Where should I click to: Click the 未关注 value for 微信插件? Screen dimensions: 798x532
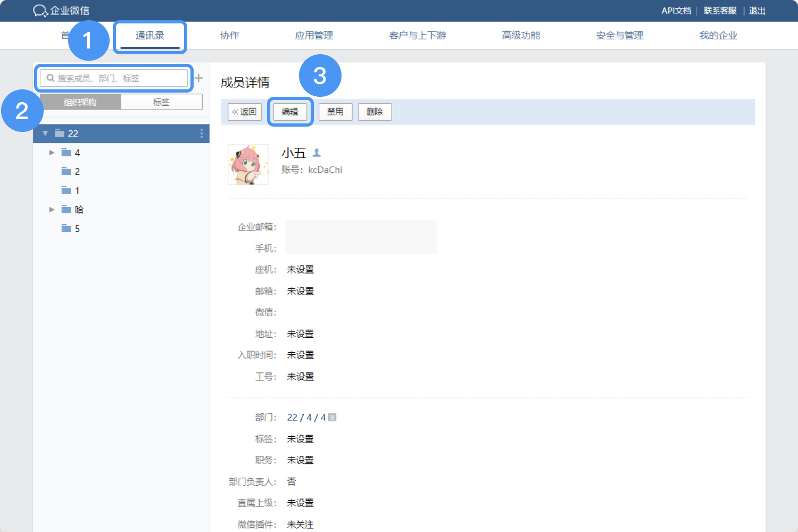300,525
